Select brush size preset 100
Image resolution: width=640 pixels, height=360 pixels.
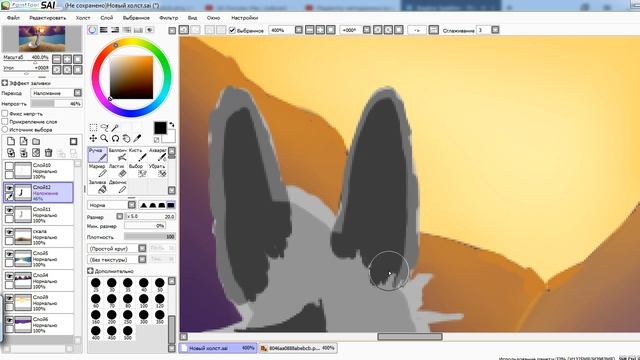point(143,301)
